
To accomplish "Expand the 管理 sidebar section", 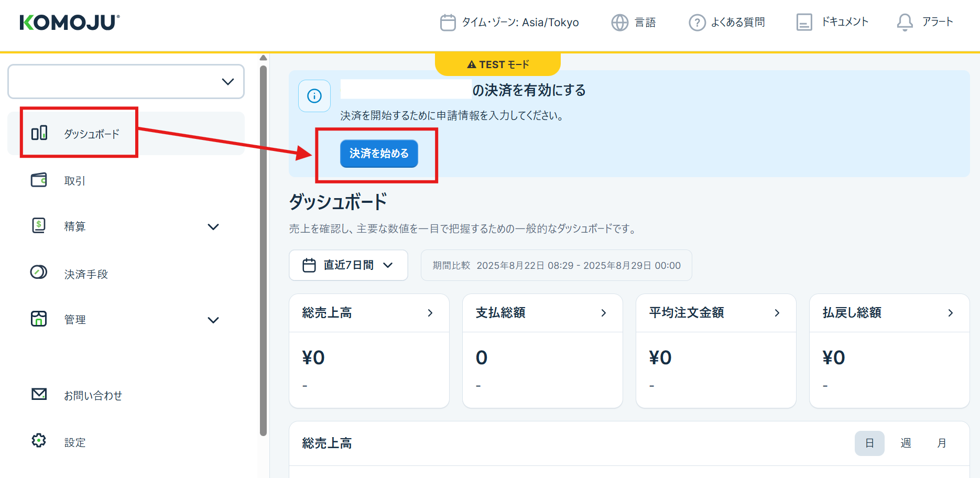I will click(x=213, y=320).
